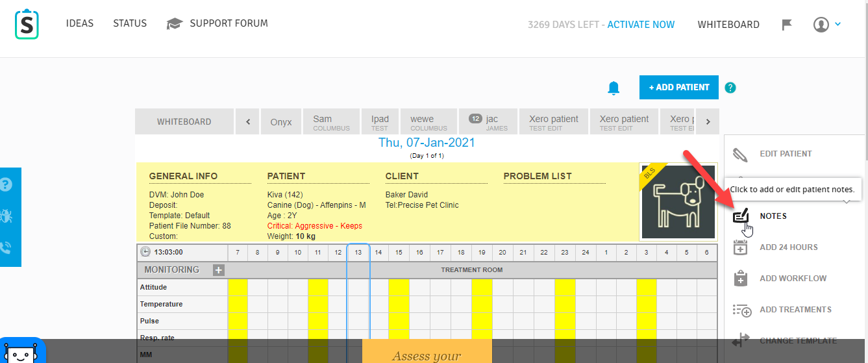The height and width of the screenshot is (363, 868).
Task: Click the plus icon next to Monitoring
Action: click(x=219, y=269)
